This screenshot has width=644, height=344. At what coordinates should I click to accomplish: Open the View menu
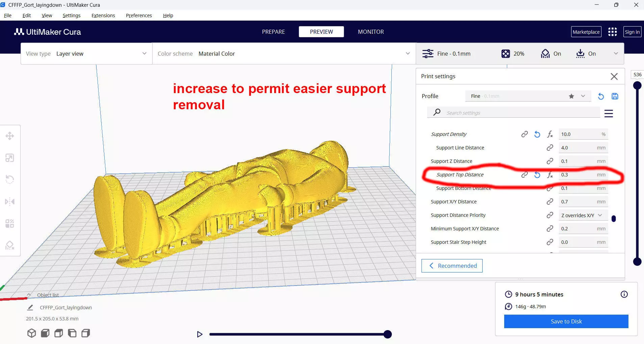coord(47,16)
